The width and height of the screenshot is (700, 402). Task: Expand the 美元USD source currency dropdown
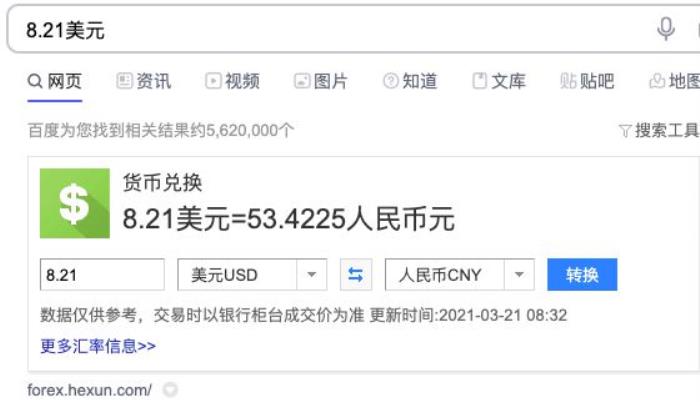click(252, 275)
